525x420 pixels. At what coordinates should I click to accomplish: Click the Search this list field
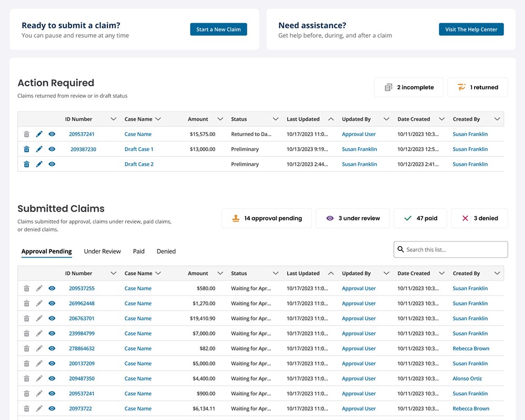pos(450,249)
